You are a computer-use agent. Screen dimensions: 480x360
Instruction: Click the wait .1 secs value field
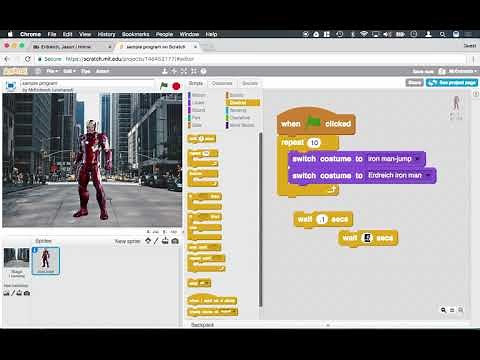pos(322,219)
